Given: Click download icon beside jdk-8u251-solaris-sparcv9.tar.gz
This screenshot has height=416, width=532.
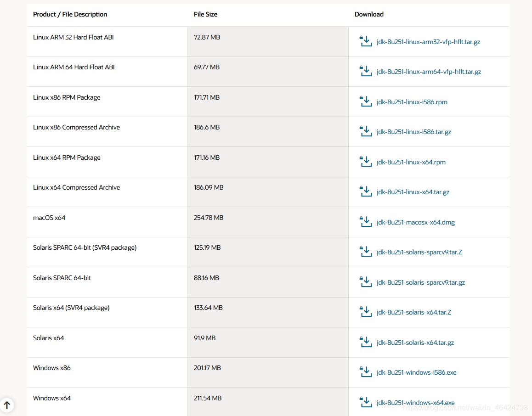Looking at the screenshot, I should pyautogui.click(x=365, y=281).
